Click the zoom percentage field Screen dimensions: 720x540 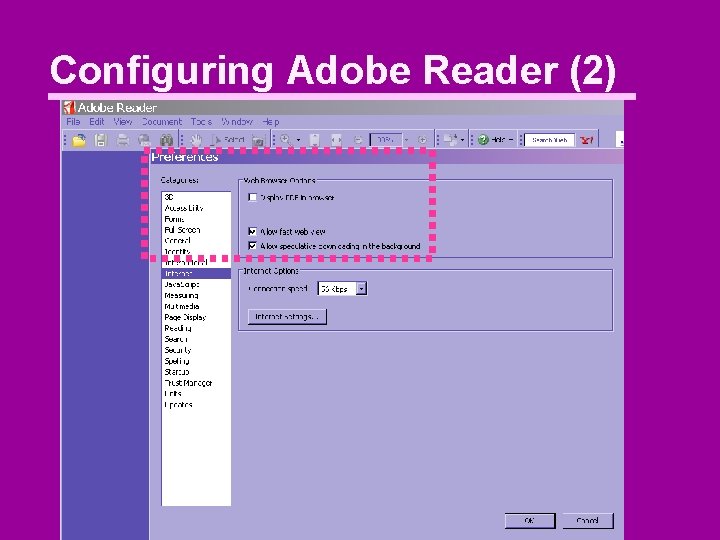pos(386,140)
